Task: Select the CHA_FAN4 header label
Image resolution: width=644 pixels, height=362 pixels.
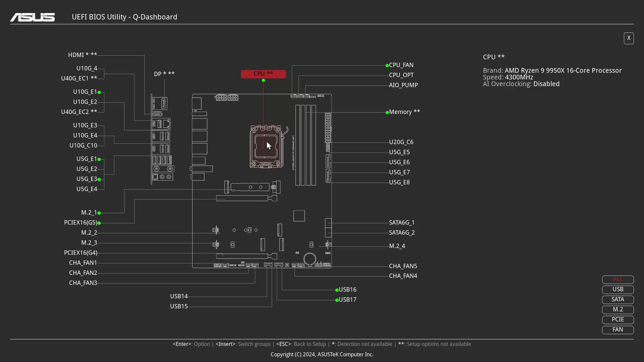Action: pyautogui.click(x=403, y=276)
